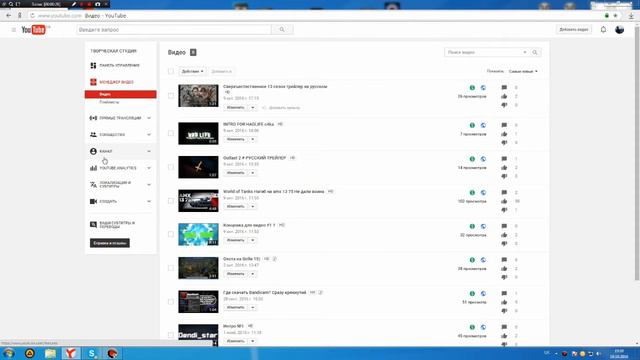The image size is (640, 360).
Task: Click thumbs-up icon for World of Tanks video
Action: click(x=504, y=201)
